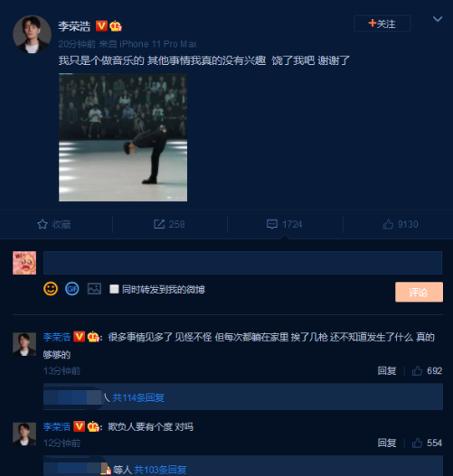Submit using the 评论 button
Image resolution: width=453 pixels, height=476 pixels.
pyautogui.click(x=419, y=292)
